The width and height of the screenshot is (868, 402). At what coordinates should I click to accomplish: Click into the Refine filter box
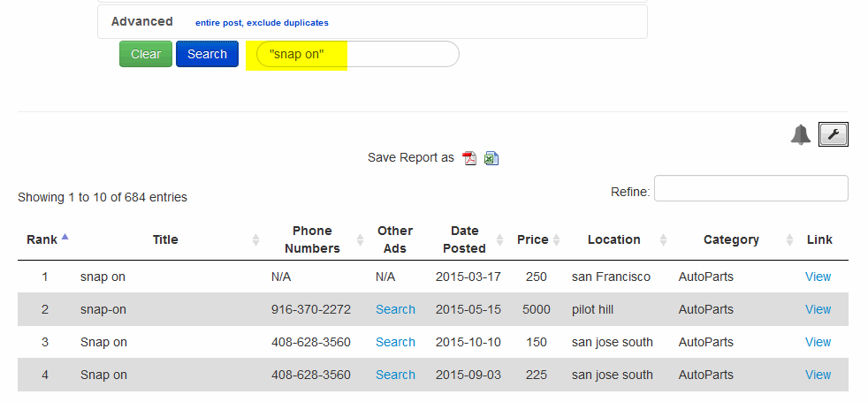tap(750, 188)
